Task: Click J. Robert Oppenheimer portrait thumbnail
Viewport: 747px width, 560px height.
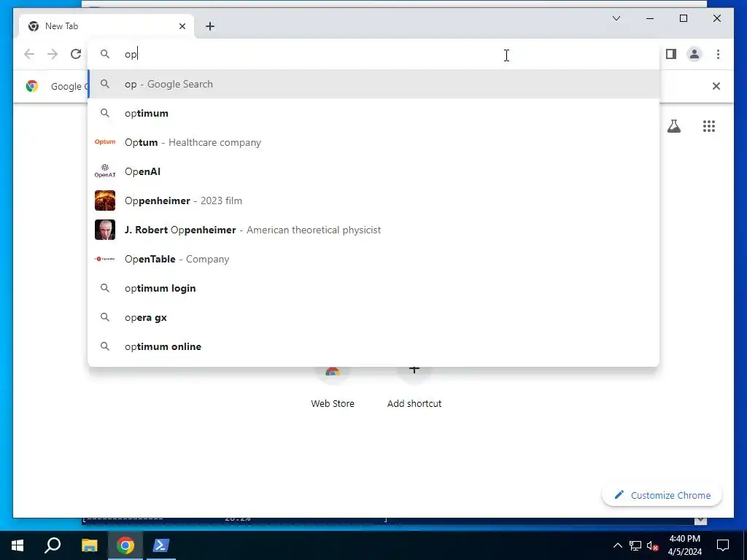Action: pos(105,230)
